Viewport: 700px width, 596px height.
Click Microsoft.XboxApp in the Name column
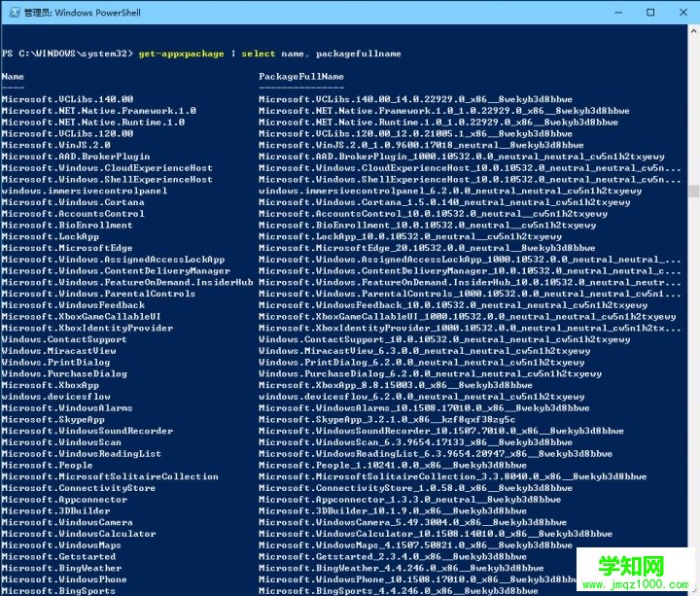coord(50,385)
